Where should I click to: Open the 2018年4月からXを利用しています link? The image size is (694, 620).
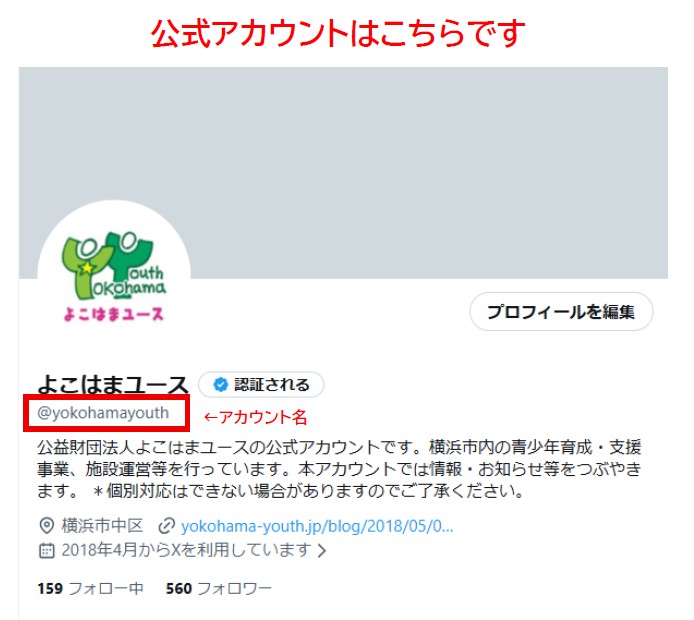[x=186, y=550]
